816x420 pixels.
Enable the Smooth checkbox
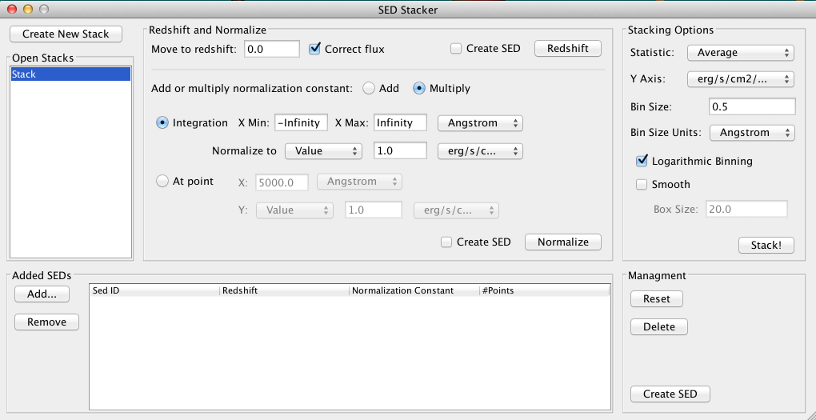pyautogui.click(x=642, y=184)
